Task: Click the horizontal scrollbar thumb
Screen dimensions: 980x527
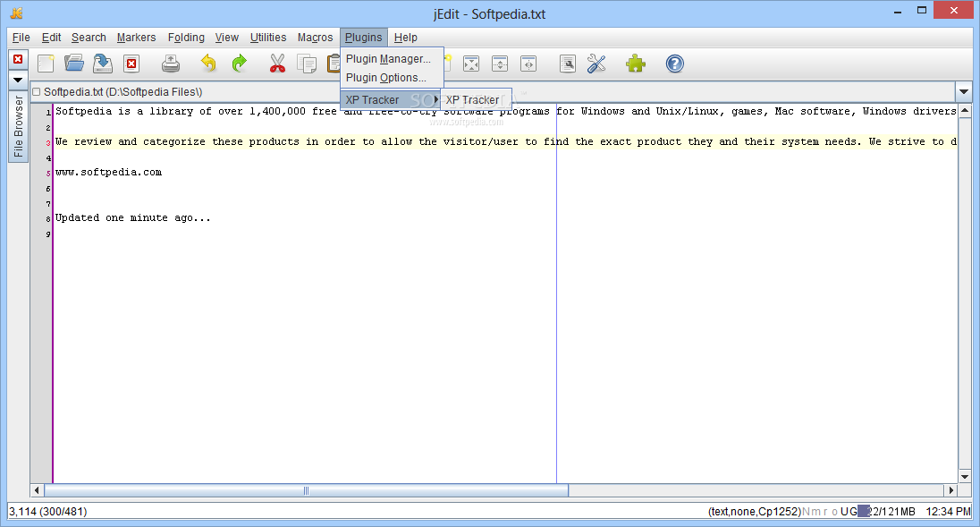Action: (x=306, y=490)
